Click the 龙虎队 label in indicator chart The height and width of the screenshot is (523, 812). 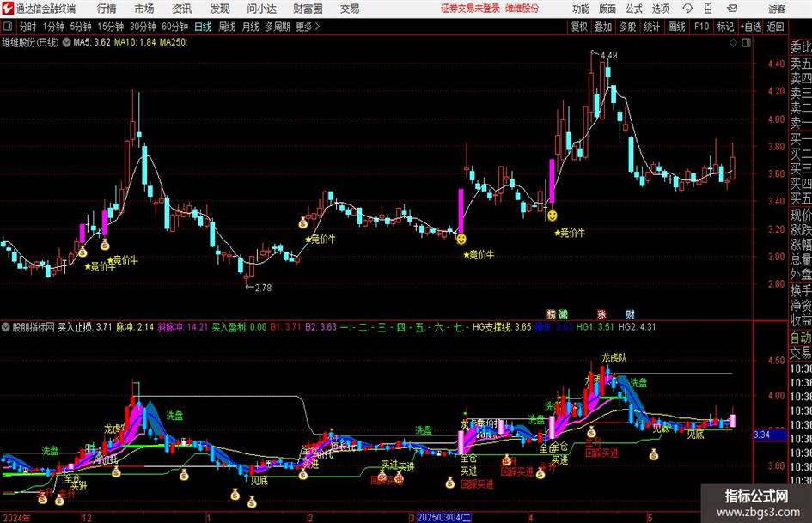[614, 358]
